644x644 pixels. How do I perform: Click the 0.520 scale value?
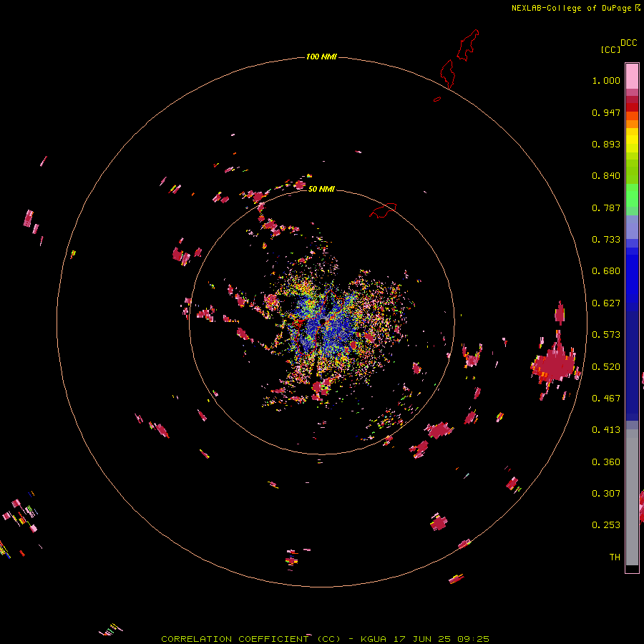(x=606, y=367)
